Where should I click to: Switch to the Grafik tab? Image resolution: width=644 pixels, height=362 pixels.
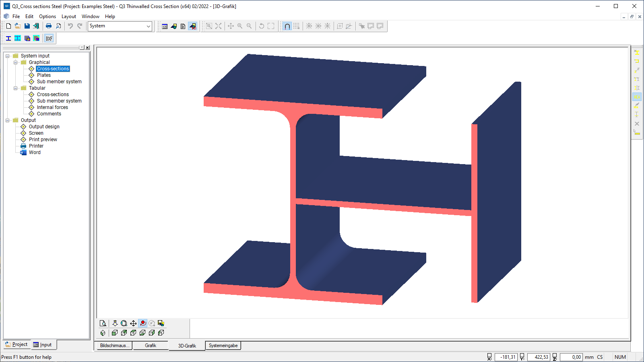click(x=151, y=346)
